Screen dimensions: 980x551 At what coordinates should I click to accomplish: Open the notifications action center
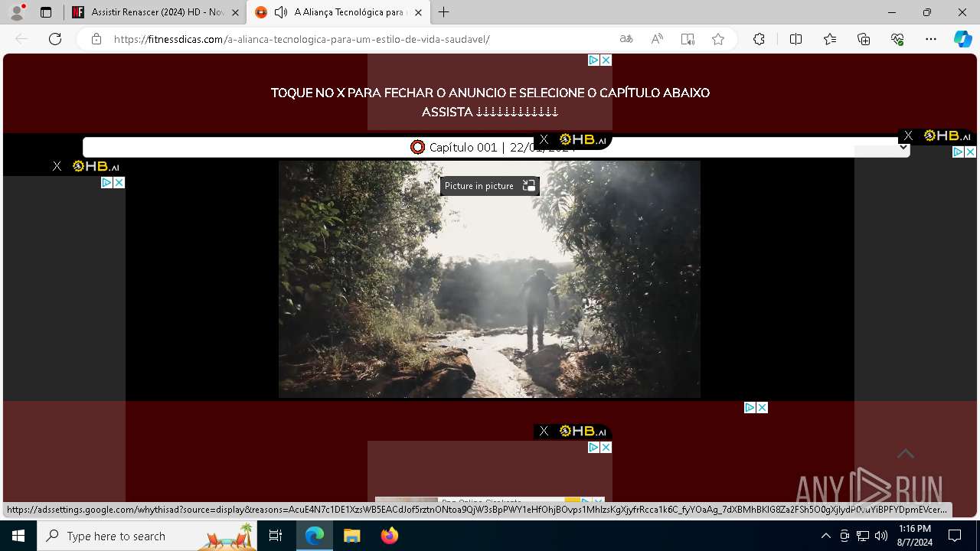[x=955, y=536]
